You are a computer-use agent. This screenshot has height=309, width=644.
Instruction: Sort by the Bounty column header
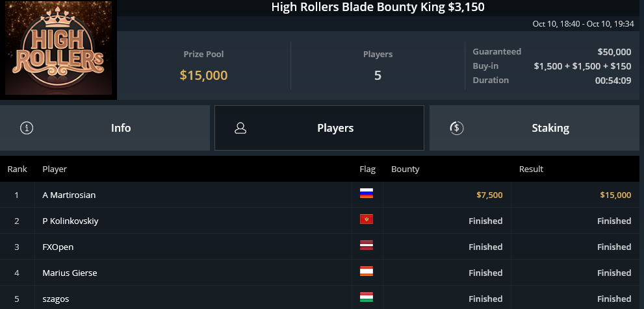coord(405,169)
